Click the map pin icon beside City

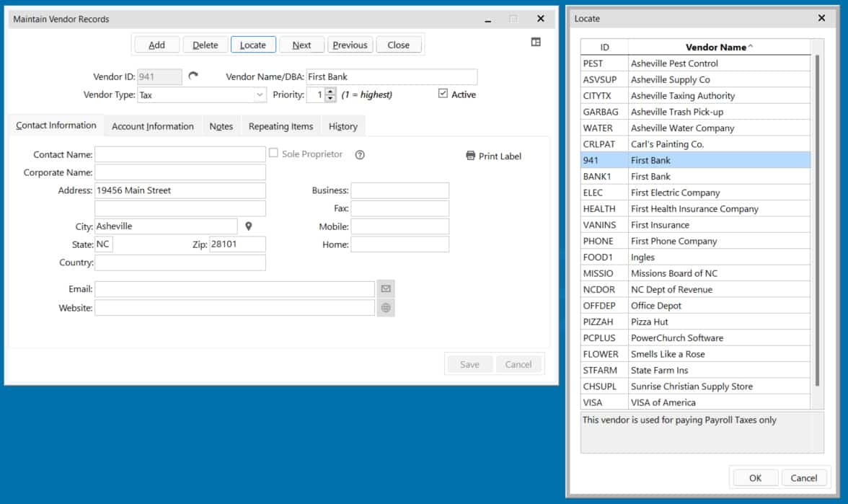point(248,226)
